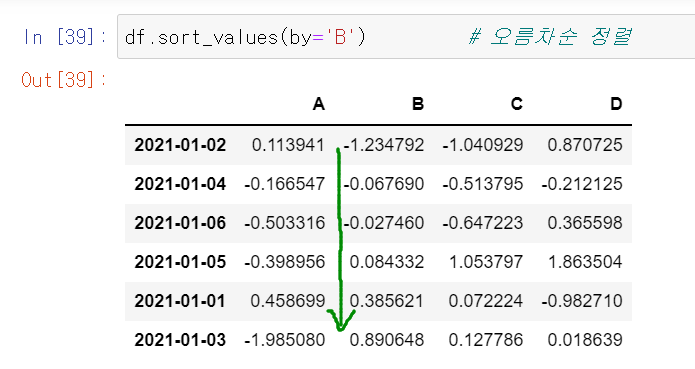Click the 오름차순 정렬 code comment

point(551,37)
